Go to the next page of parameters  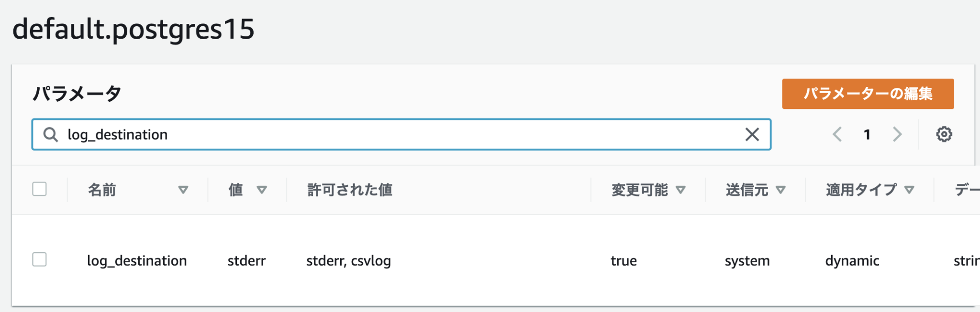pyautogui.click(x=897, y=134)
